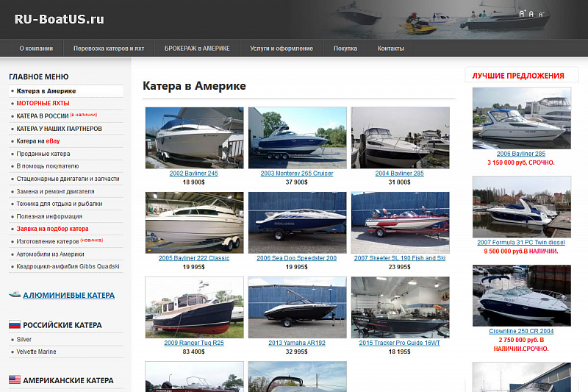
Task: Open Silver under Российские катера
Action: 24,339
